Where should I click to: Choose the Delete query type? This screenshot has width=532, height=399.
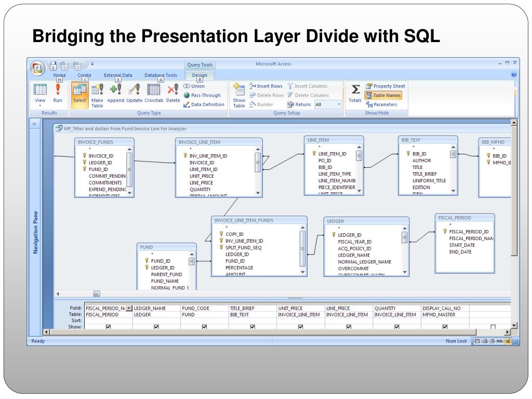(173, 94)
